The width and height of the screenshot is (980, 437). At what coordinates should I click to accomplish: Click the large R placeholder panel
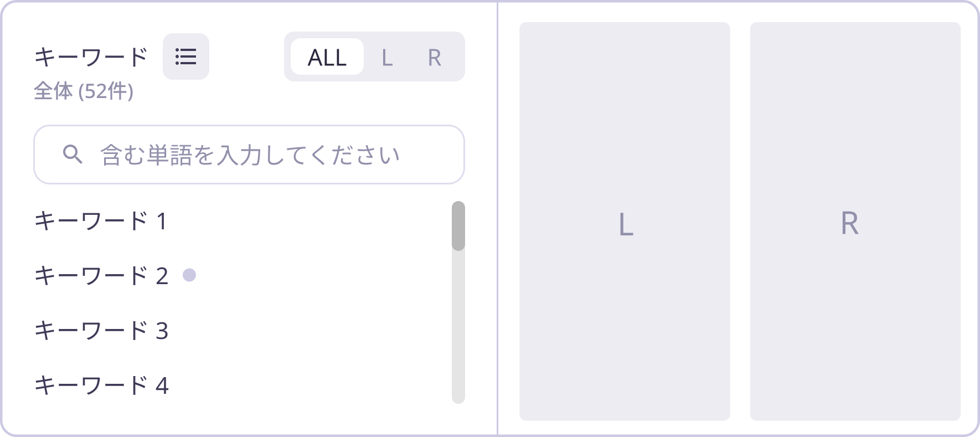pos(855,222)
